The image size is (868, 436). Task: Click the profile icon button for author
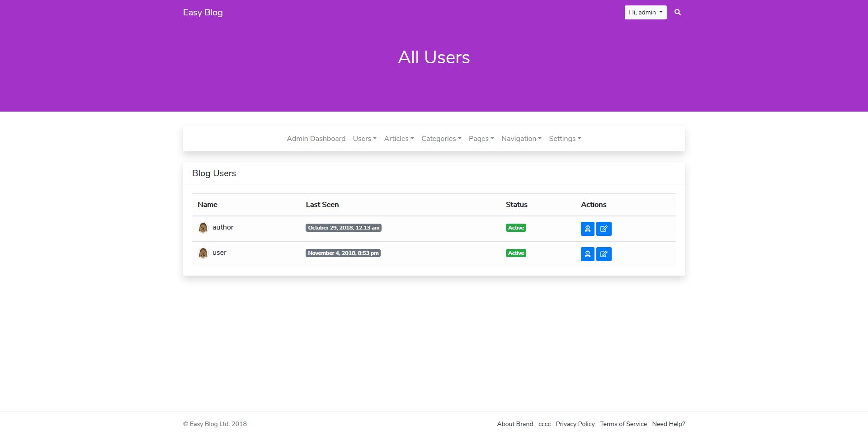(587, 229)
